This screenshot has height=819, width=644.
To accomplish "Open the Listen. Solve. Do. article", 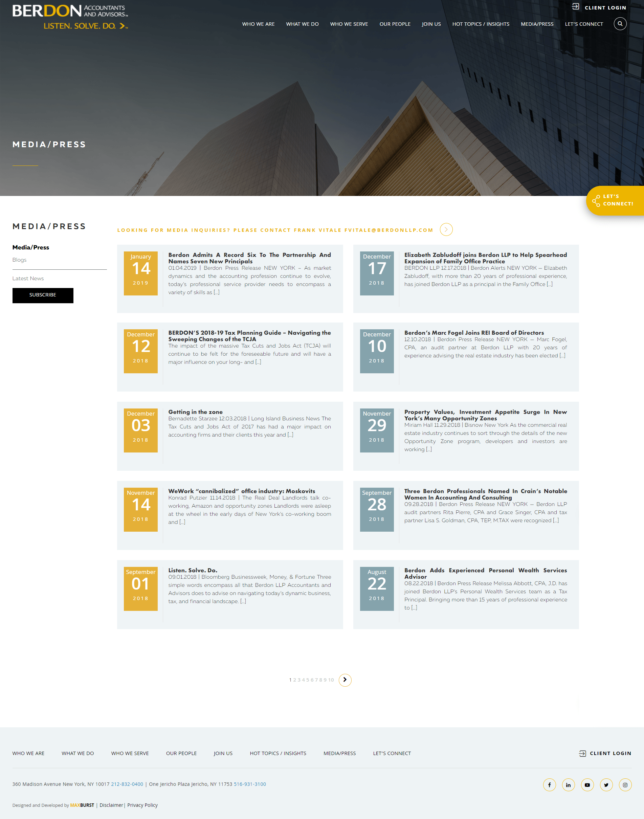I will [193, 570].
